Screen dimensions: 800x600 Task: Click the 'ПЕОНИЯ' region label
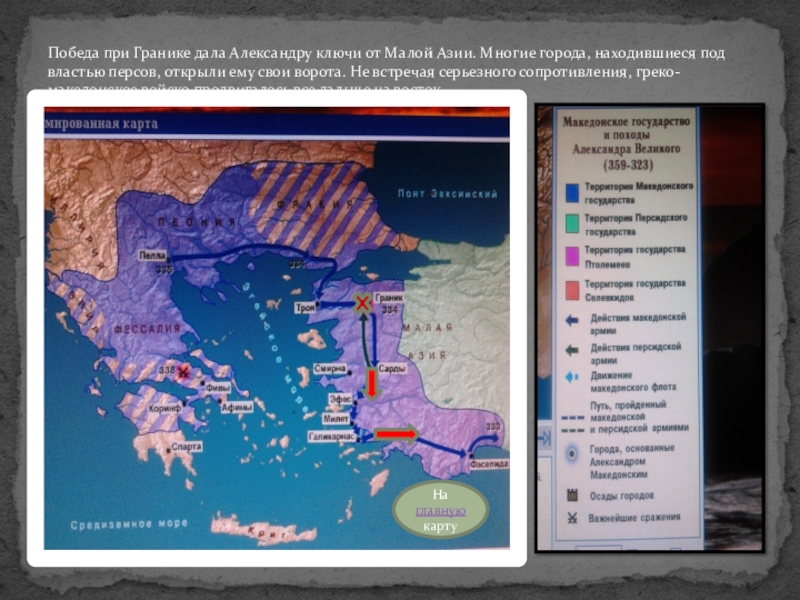[196, 222]
